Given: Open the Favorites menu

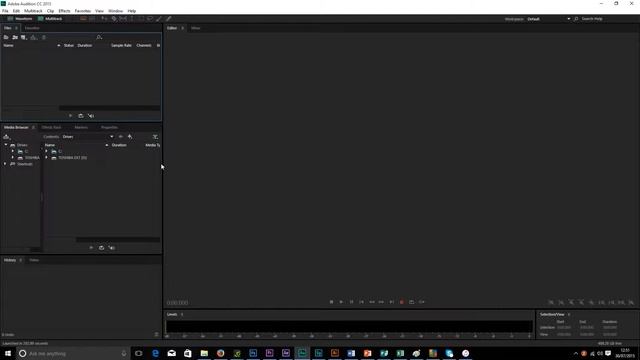Looking at the screenshot, I should (x=82, y=11).
